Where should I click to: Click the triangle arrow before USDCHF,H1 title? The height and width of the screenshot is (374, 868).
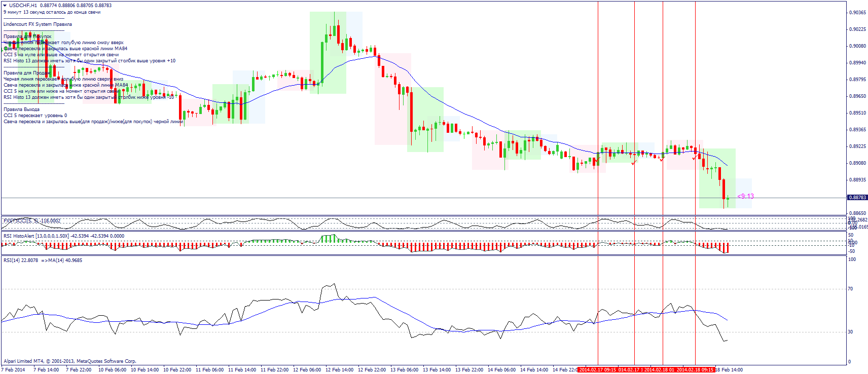tap(5, 6)
